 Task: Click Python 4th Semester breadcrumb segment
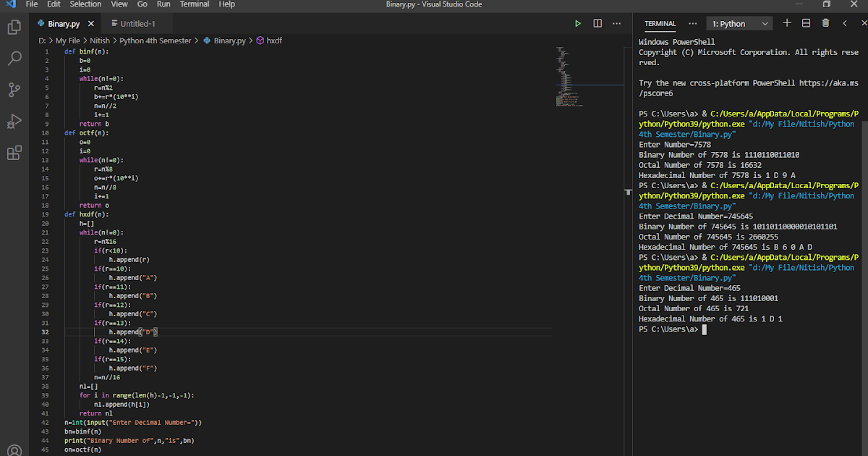tap(156, 41)
